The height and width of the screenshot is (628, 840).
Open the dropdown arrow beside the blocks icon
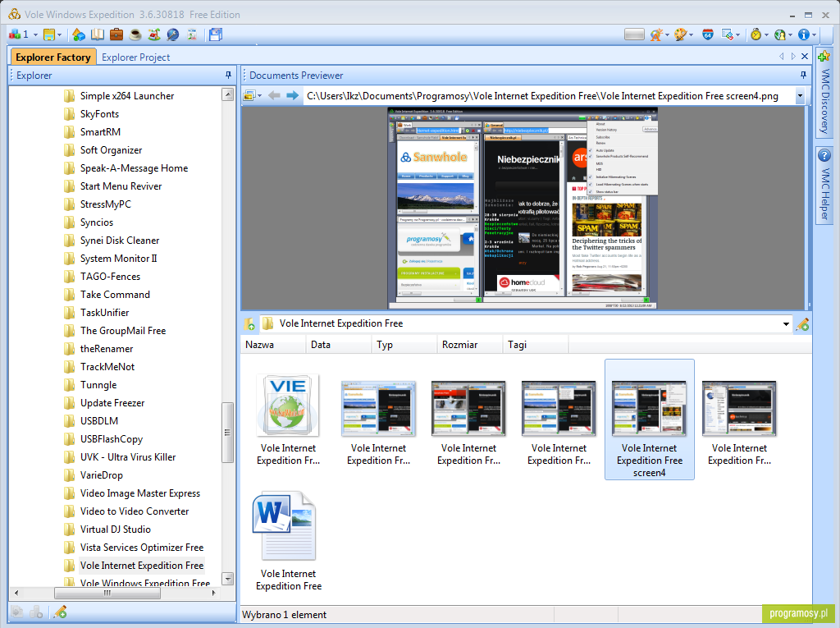tap(35, 35)
